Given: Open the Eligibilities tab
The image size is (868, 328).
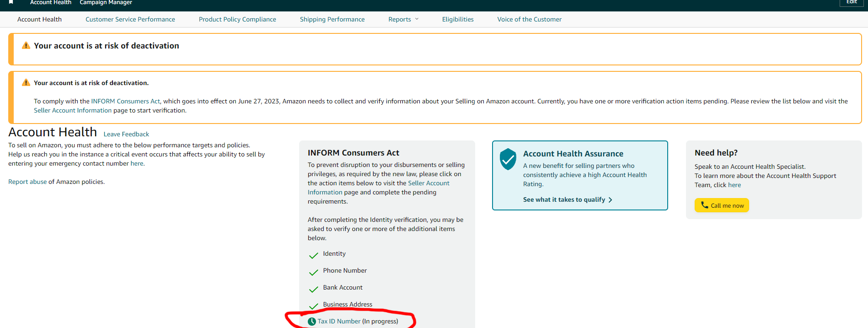Looking at the screenshot, I should [458, 19].
